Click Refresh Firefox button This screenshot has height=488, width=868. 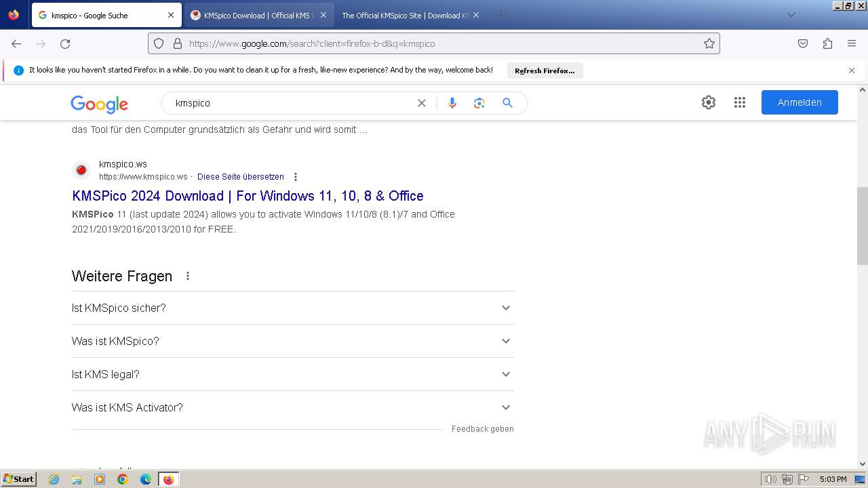[x=545, y=70]
